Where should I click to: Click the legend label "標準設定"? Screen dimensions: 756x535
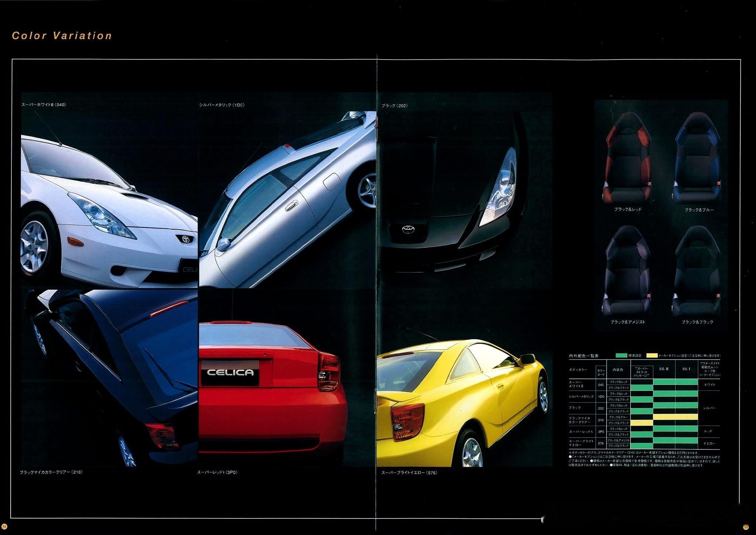[635, 356]
